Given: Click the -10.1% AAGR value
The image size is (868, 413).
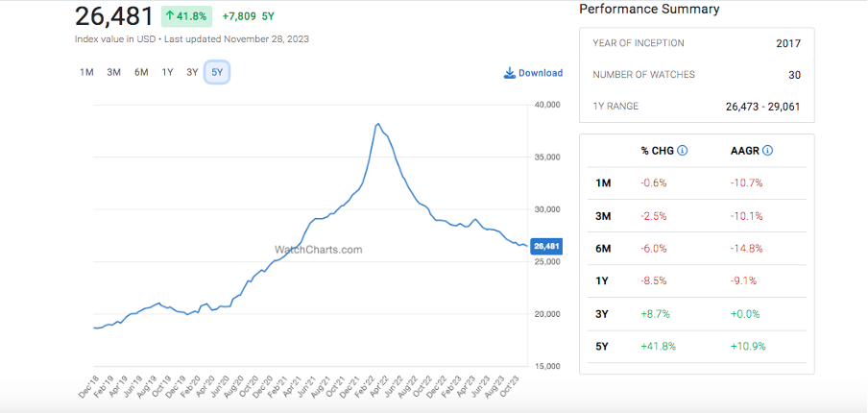Looking at the screenshot, I should point(747,216).
